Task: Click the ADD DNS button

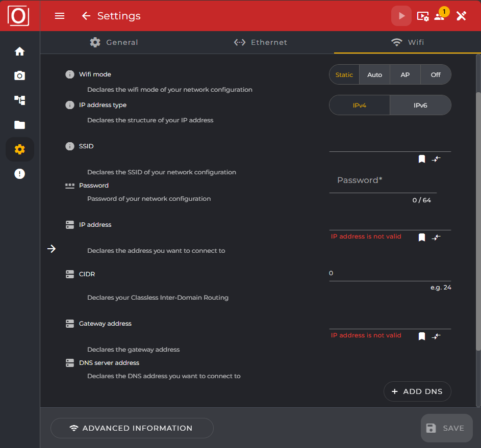Action: coord(417,391)
